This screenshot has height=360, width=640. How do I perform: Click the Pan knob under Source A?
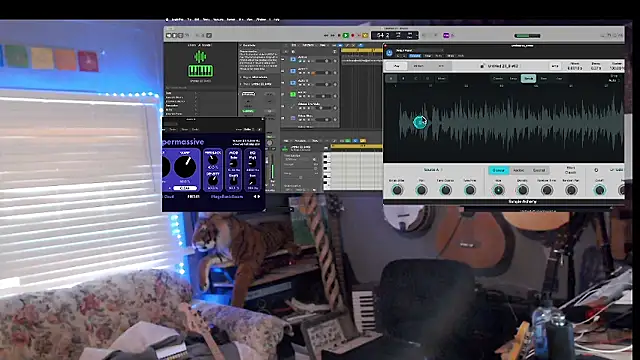point(421,190)
